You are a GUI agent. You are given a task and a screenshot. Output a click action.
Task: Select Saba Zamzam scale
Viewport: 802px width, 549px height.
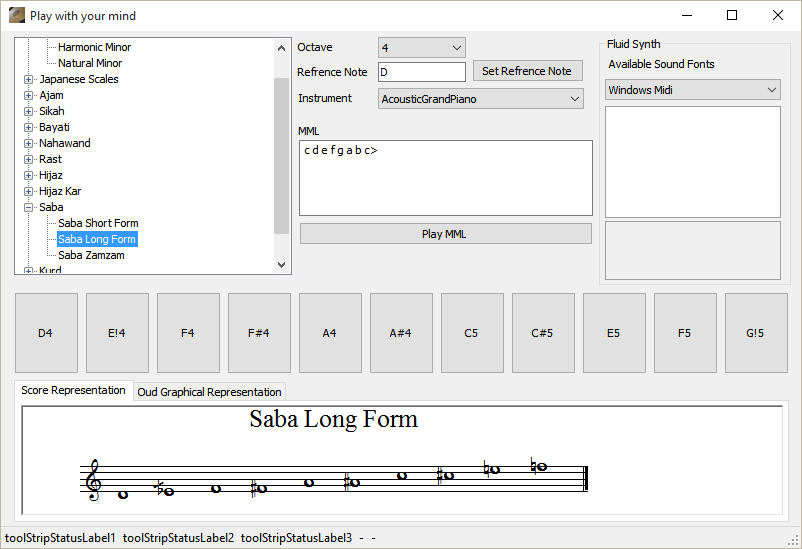[91, 255]
